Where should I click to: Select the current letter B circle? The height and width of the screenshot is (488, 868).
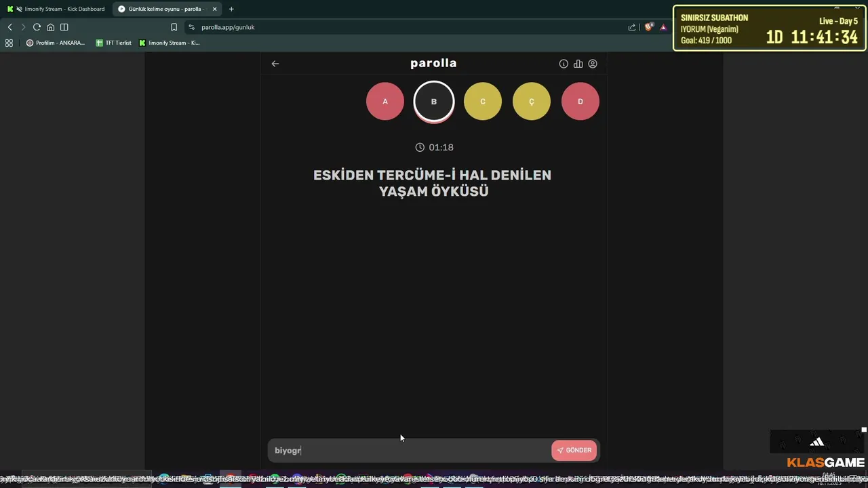(x=434, y=102)
